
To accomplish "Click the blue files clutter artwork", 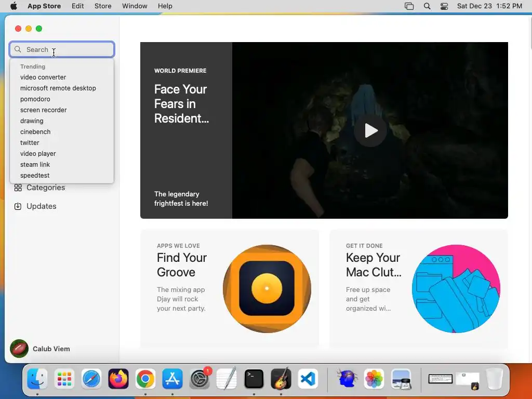I will [456, 289].
